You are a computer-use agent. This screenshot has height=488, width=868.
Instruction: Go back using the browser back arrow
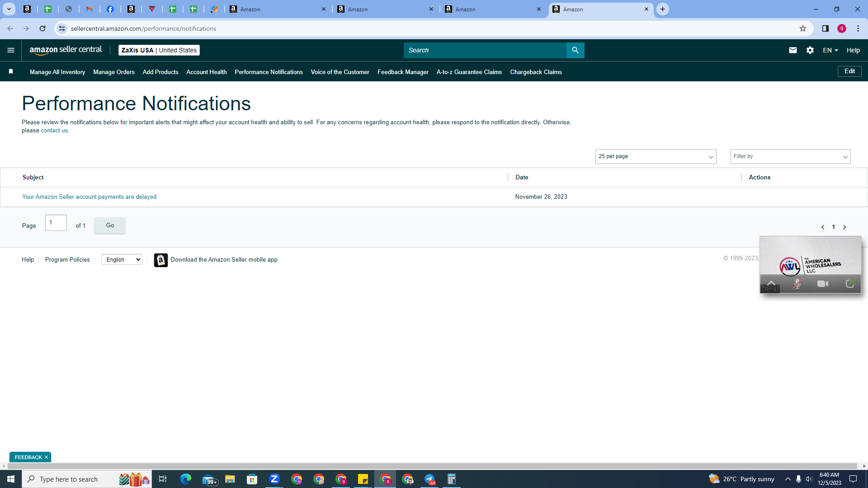tap(10, 28)
